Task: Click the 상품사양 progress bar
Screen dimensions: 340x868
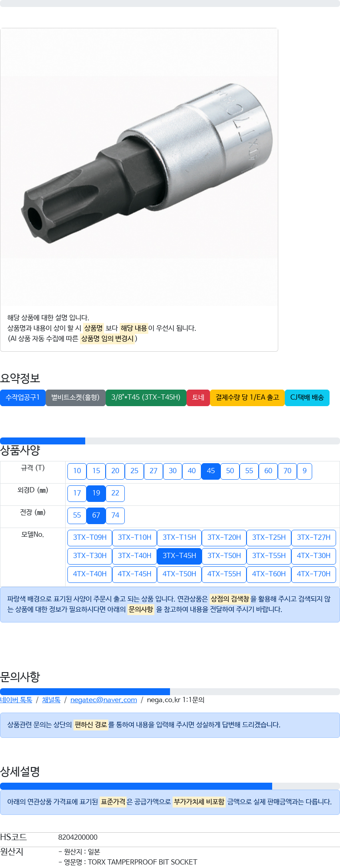Action: [x=170, y=441]
